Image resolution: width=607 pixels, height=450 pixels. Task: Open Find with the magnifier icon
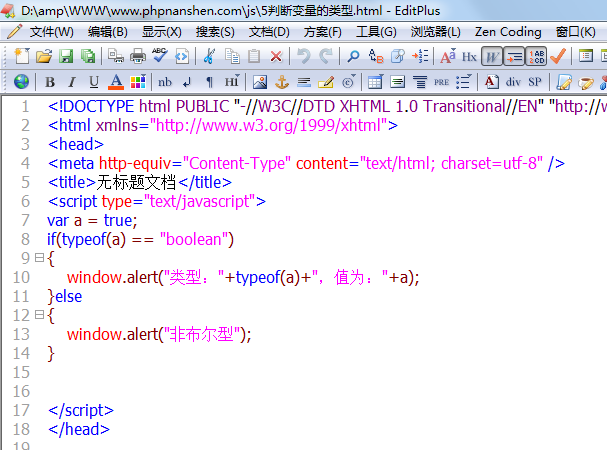click(x=353, y=57)
